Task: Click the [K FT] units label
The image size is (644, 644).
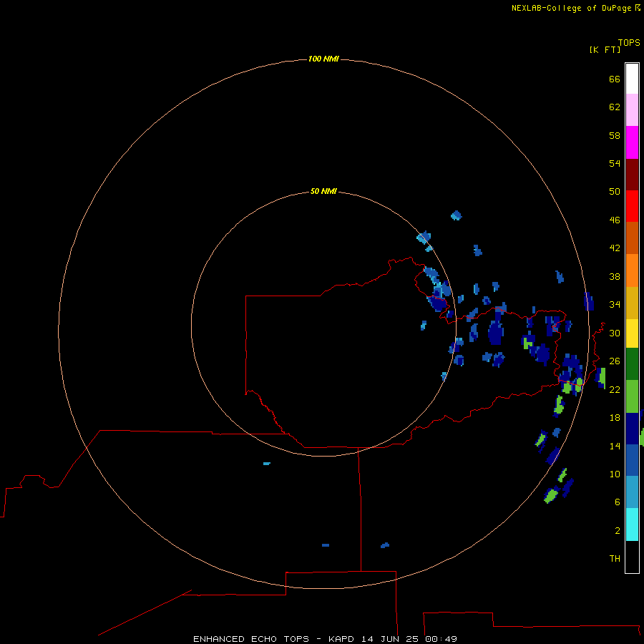Action: coord(605,49)
